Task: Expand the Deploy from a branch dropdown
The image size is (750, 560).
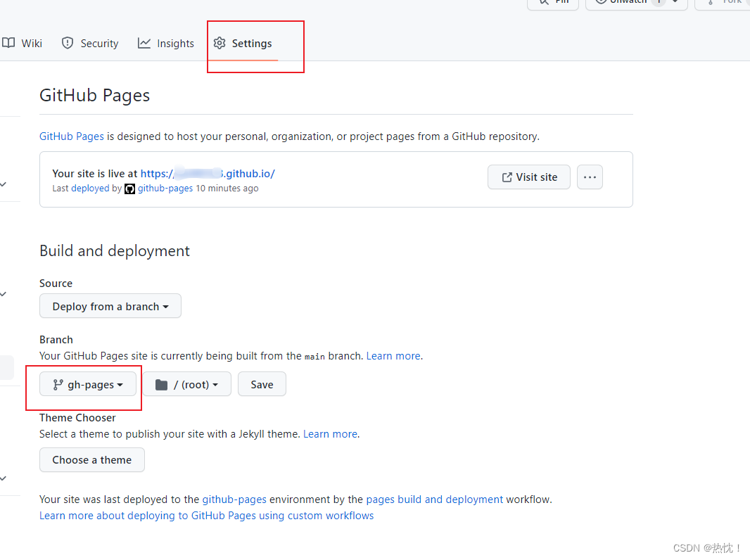Action: coord(110,306)
